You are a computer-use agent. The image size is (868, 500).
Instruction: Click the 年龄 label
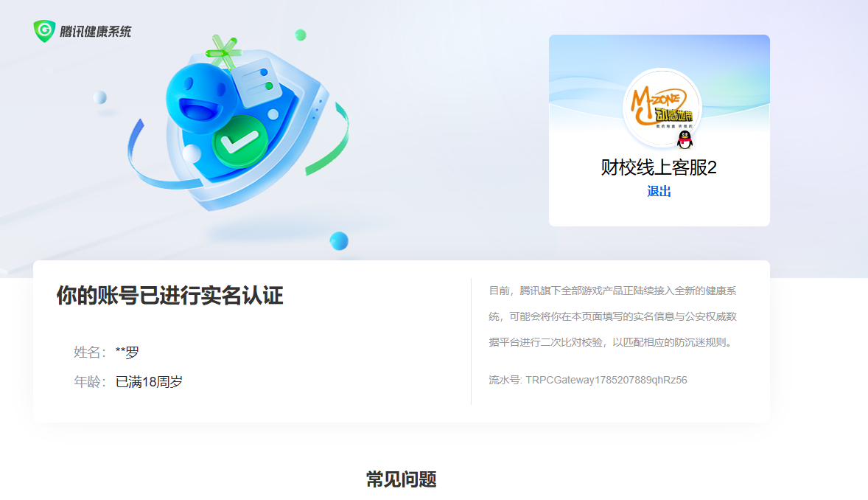(89, 381)
